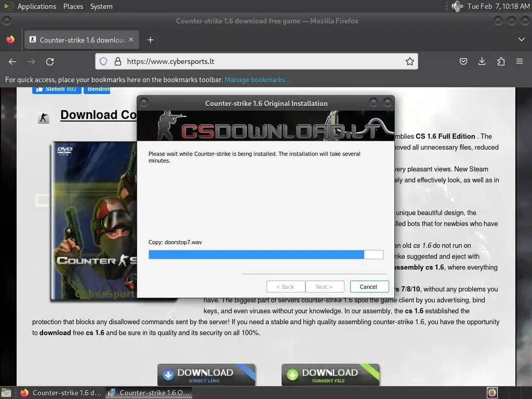Image resolution: width=532 pixels, height=399 pixels.
Task: Click the small CS figure icon by heading
Action: [x=44, y=118]
